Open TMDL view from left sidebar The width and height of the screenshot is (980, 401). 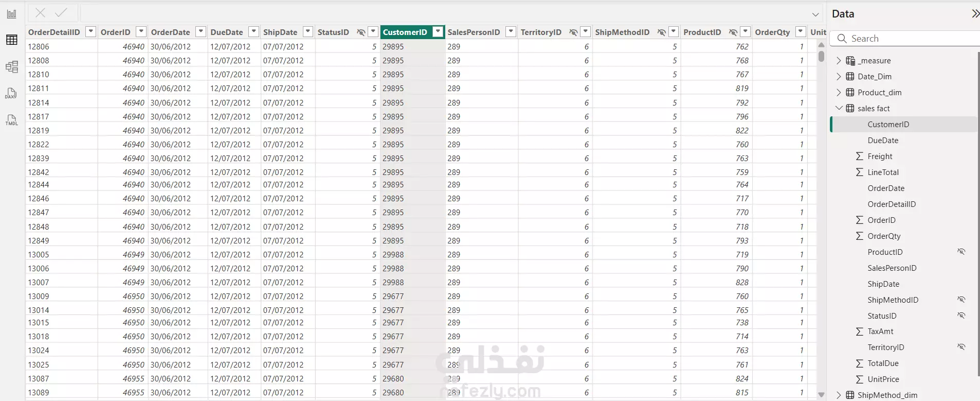(12, 120)
